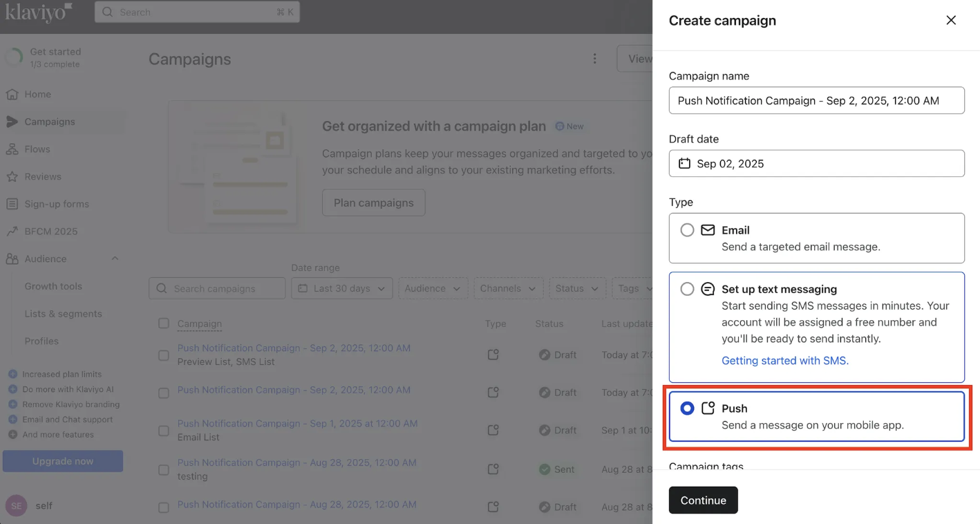The image size is (980, 524).
Task: Open the Channels filter dropdown
Action: (x=509, y=288)
